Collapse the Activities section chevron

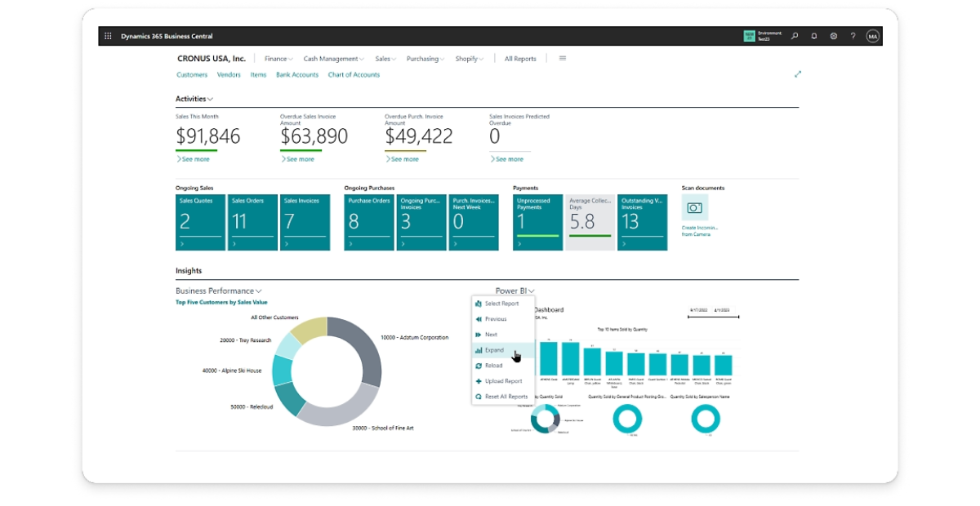[211, 99]
